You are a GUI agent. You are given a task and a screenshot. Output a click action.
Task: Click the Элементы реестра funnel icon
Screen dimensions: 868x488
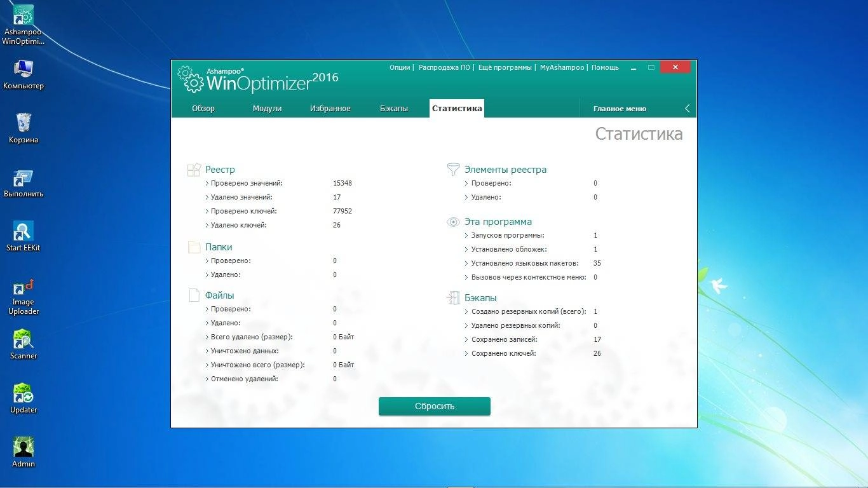(x=453, y=170)
